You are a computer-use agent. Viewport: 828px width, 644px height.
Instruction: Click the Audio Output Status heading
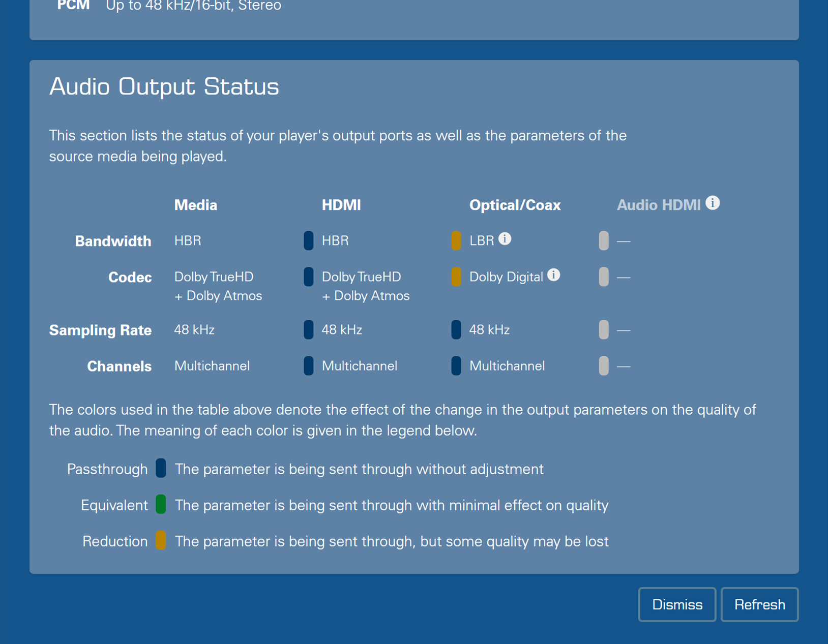click(x=164, y=86)
